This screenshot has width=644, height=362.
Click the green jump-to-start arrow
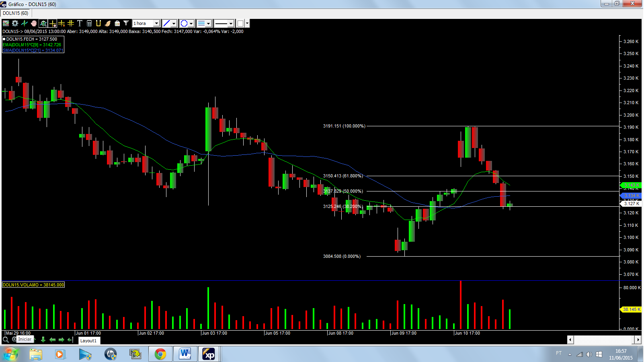tap(70, 340)
